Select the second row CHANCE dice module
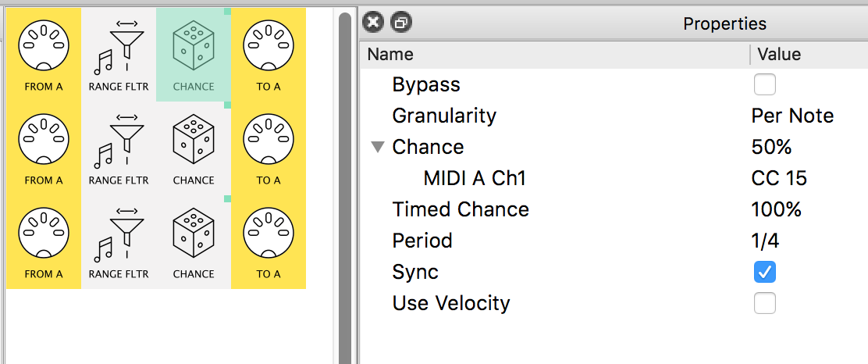This screenshot has height=364, width=868. [194, 148]
